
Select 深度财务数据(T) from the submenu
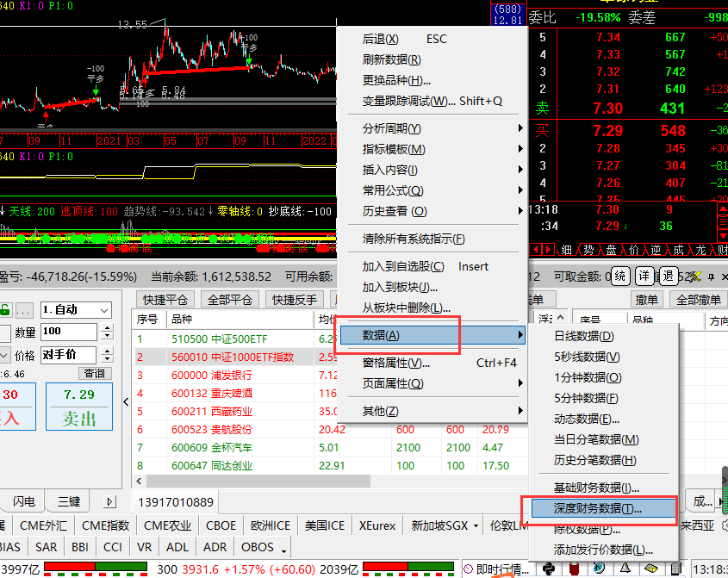point(598,509)
